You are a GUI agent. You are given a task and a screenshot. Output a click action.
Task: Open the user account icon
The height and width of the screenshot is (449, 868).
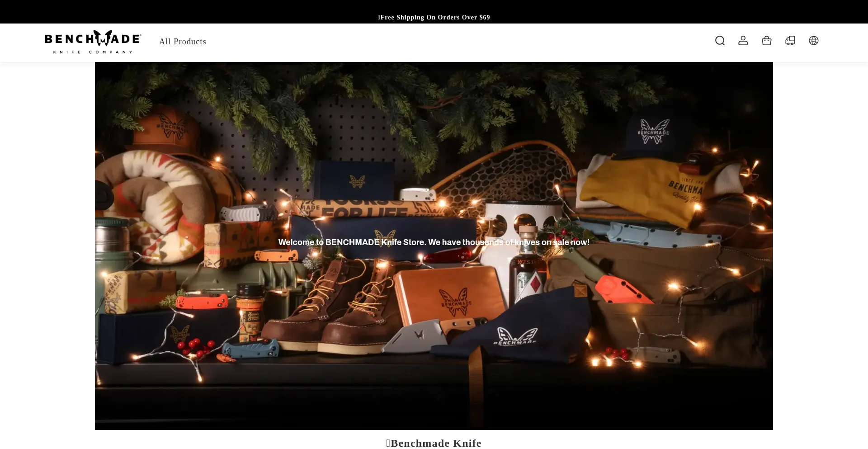[x=743, y=41]
